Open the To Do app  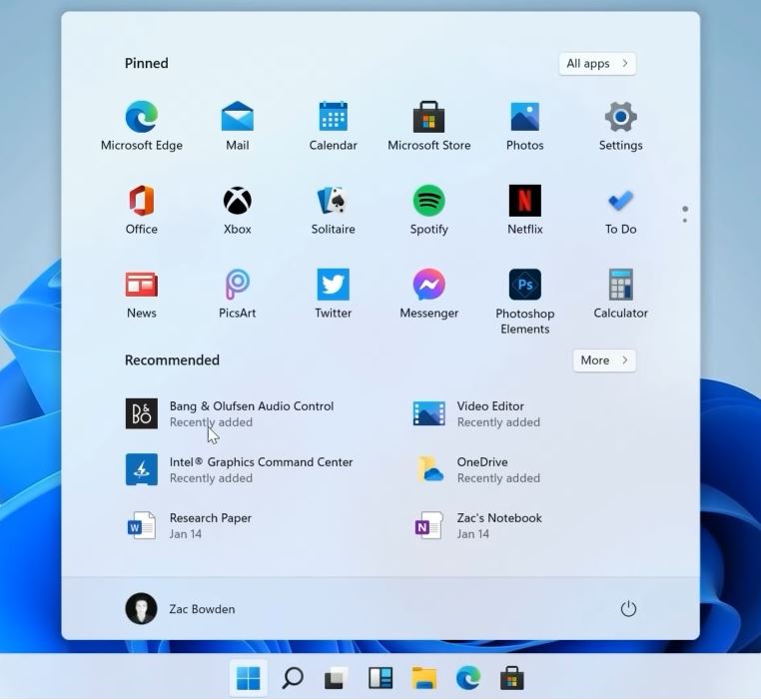(x=620, y=210)
